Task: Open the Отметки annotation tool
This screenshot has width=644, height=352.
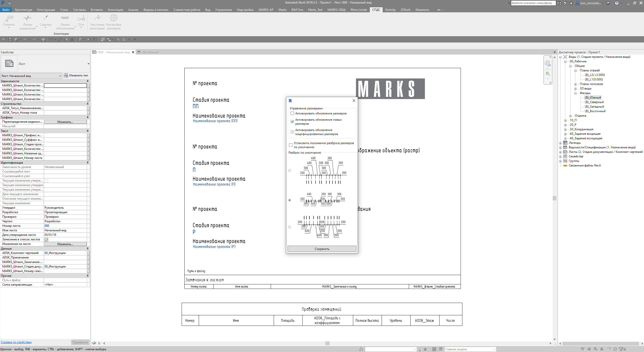Action: click(9, 21)
